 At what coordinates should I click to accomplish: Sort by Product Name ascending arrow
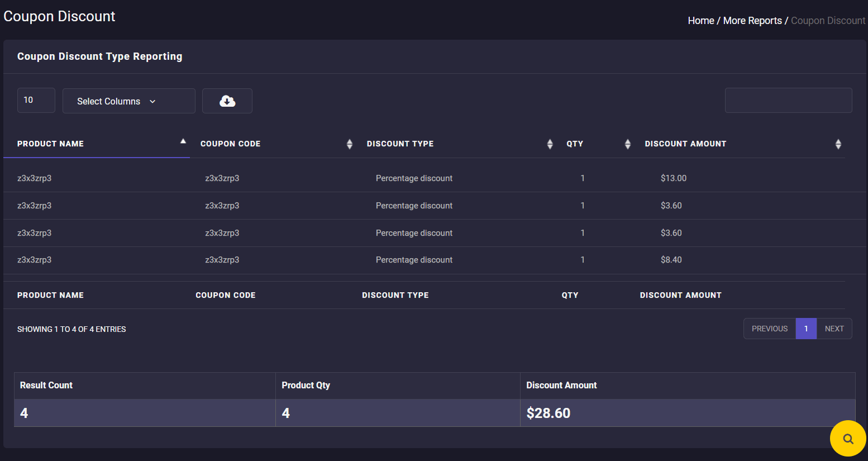point(183,141)
